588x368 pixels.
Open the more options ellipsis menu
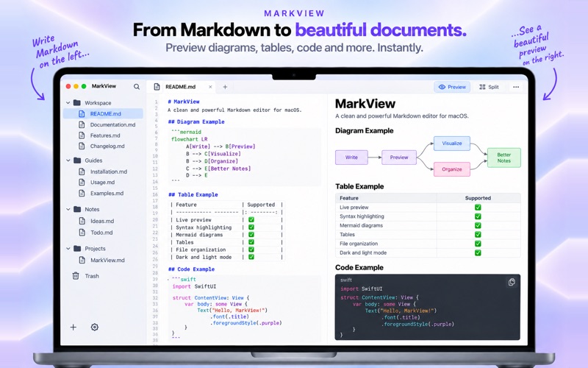click(x=516, y=87)
